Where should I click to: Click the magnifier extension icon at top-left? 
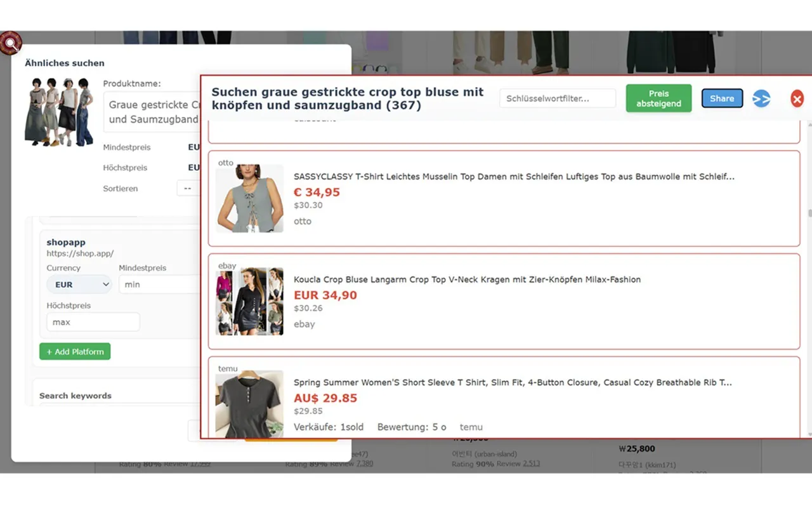(10, 43)
